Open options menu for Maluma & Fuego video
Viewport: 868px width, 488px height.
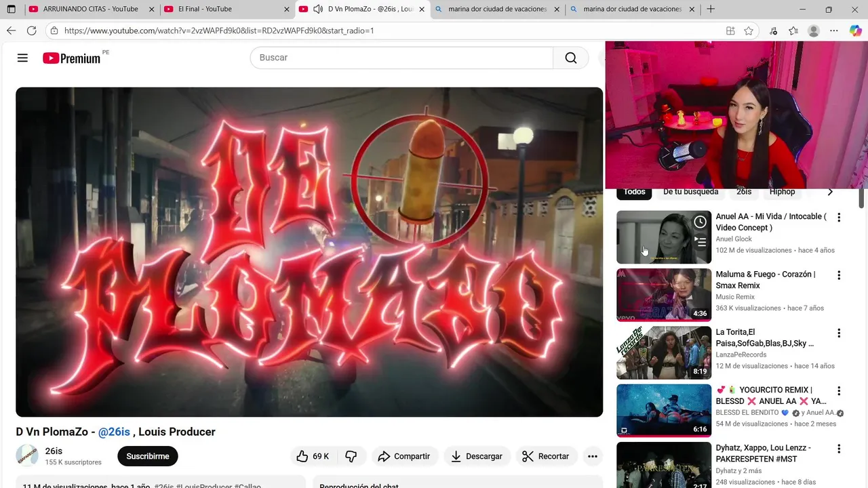click(x=839, y=275)
